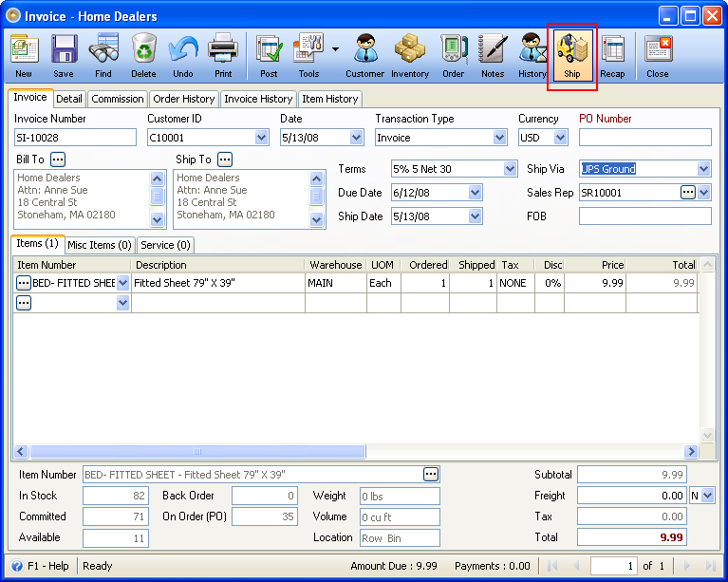This screenshot has height=582, width=728.
Task: Open Notes from the toolbar
Action: coord(493,56)
